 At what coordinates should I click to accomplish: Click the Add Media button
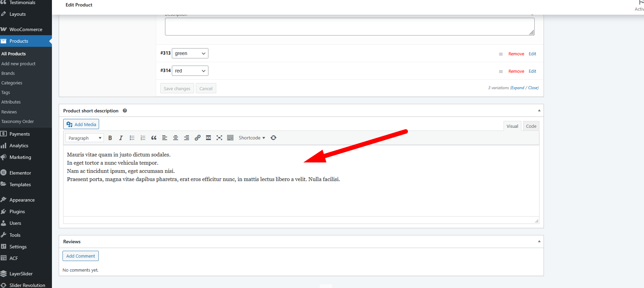click(81, 124)
